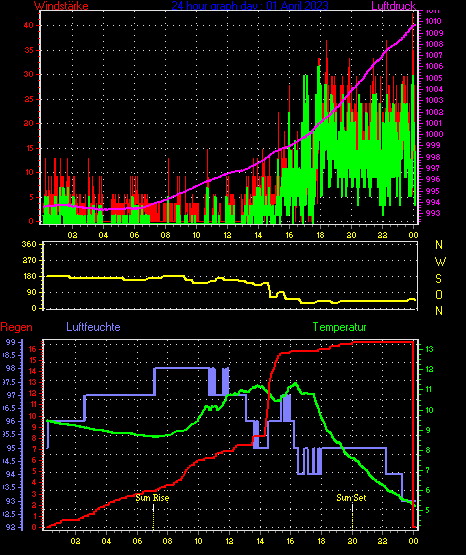
Task: Click the magenta 1002 pressure value
Action: point(433,112)
